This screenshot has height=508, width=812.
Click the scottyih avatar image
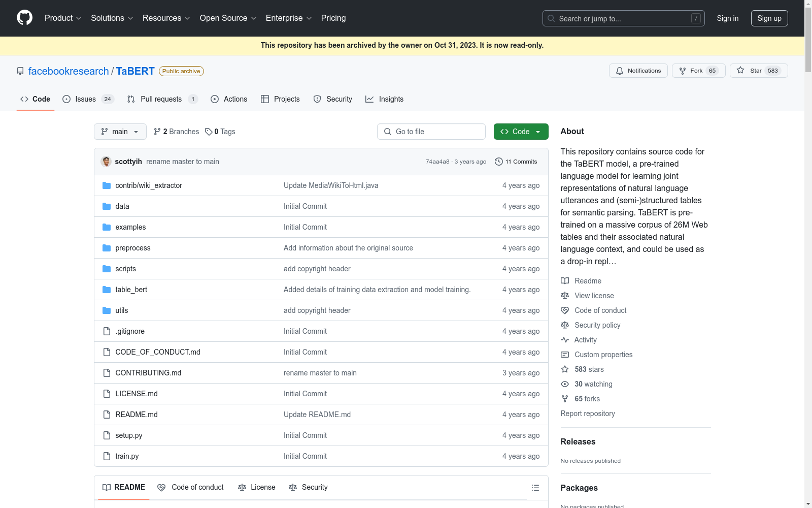tap(106, 162)
